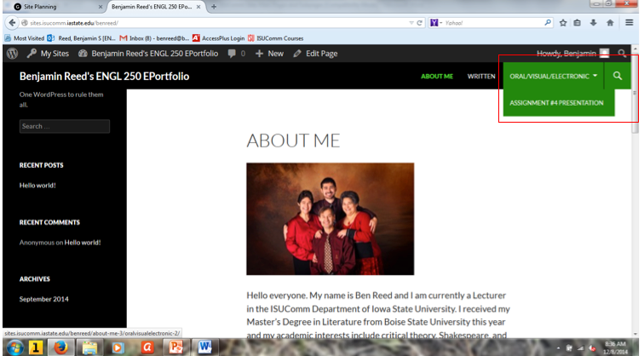Open AccessPlus Login bookmark
644x356 pixels.
coord(218,38)
